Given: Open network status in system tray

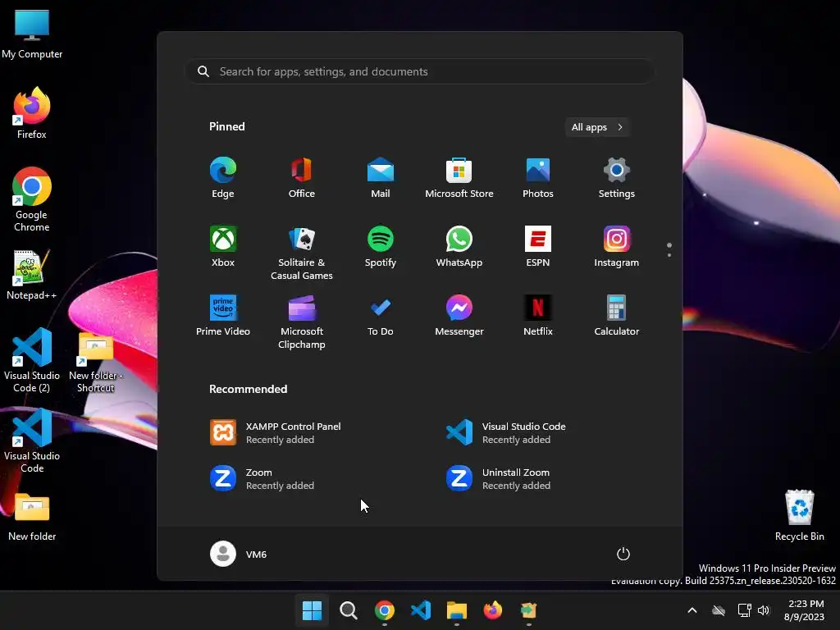Looking at the screenshot, I should pyautogui.click(x=744, y=610).
